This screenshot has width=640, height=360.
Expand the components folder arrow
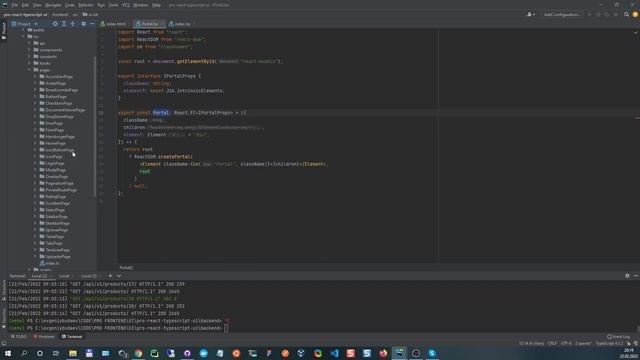(29, 50)
